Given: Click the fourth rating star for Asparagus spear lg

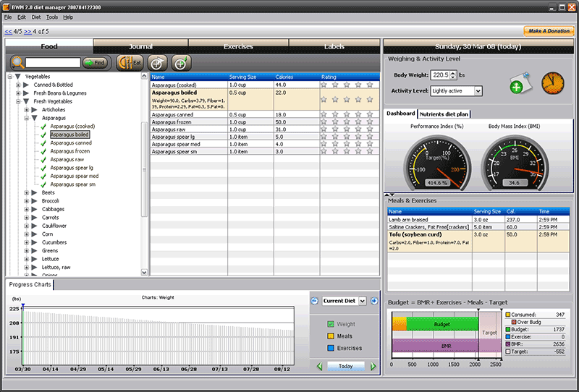Looking at the screenshot, I should pyautogui.click(x=358, y=137).
